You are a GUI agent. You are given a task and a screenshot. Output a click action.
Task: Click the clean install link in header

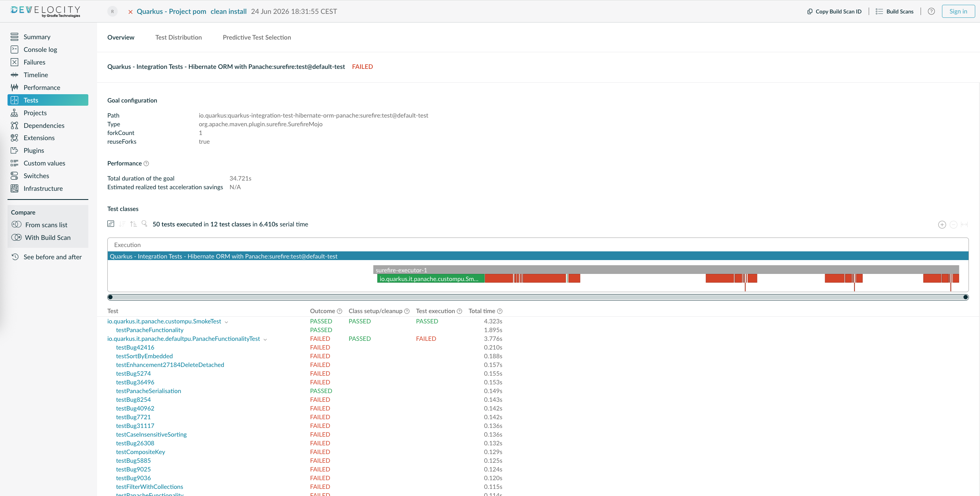point(229,11)
